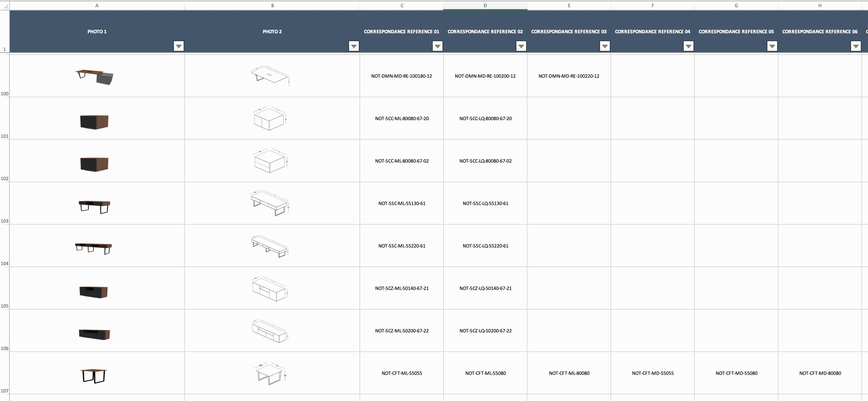
Task: Expand Correspondance Reference 02 filter arrow
Action: coord(521,46)
